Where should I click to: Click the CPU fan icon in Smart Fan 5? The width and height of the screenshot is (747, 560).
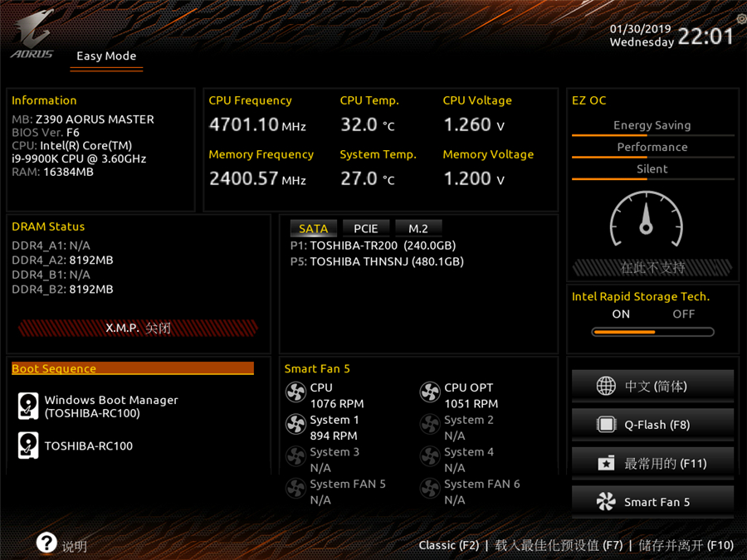click(x=295, y=392)
